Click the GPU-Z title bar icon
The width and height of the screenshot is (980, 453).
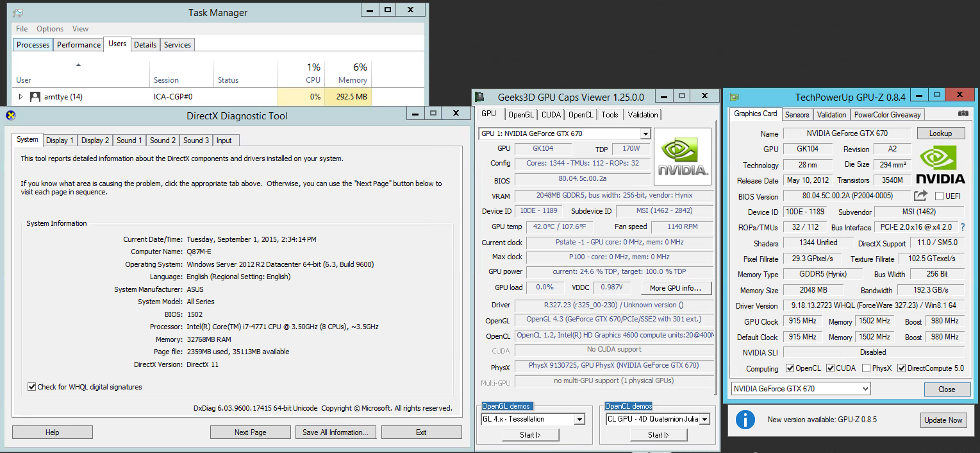(x=735, y=97)
